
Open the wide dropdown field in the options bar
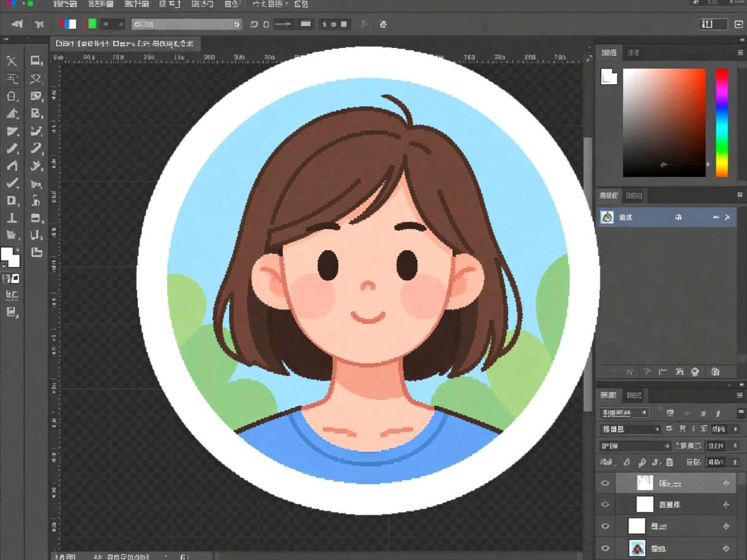[187, 24]
